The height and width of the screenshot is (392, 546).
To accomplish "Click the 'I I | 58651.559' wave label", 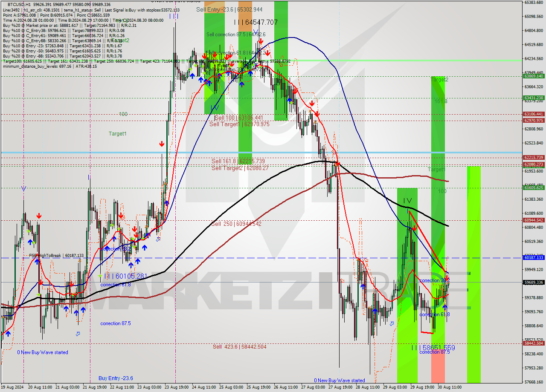I will (x=433, y=348).
